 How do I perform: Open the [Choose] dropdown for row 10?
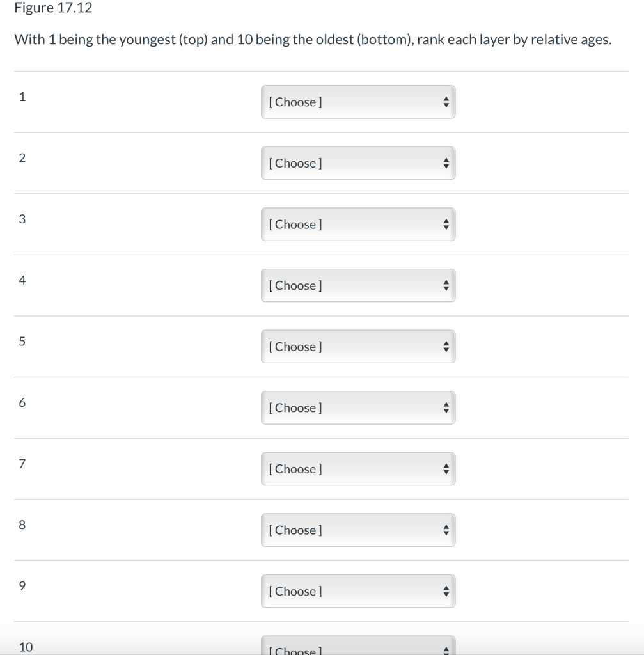tap(349, 650)
